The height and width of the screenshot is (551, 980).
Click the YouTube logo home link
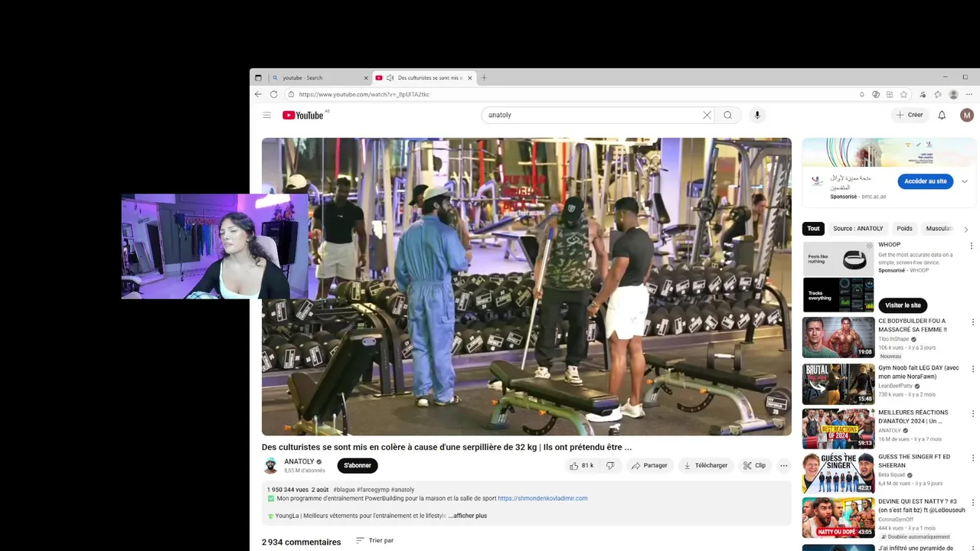303,115
